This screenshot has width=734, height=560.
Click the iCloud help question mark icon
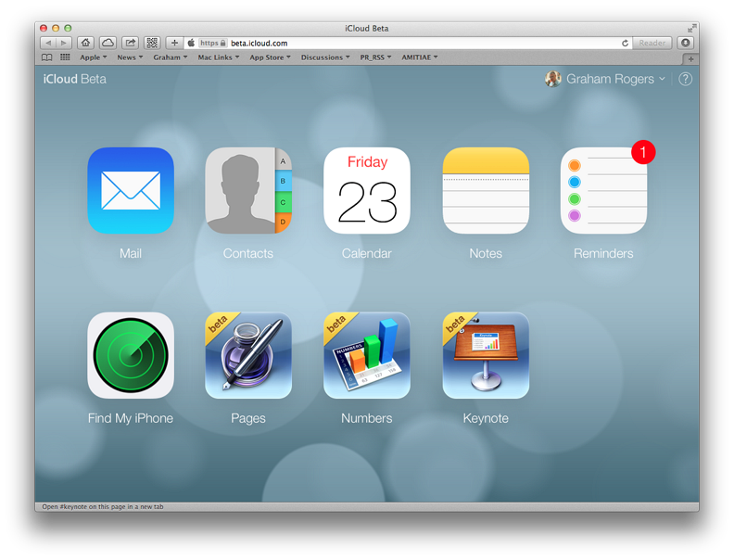point(685,79)
